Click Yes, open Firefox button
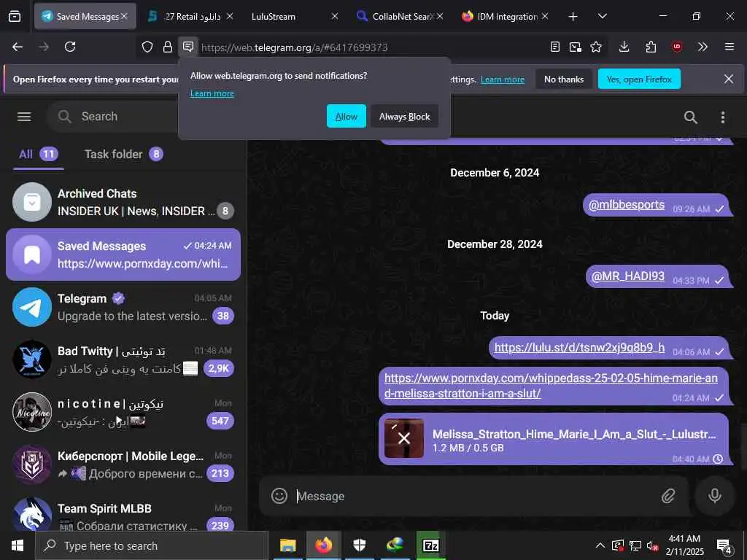Image resolution: width=747 pixels, height=560 pixels. pyautogui.click(x=639, y=79)
